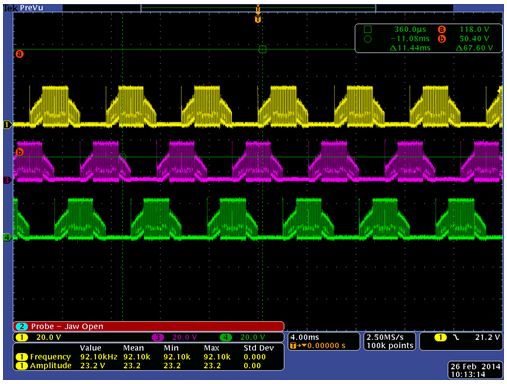Select horizontal cursor a marker

(20, 54)
